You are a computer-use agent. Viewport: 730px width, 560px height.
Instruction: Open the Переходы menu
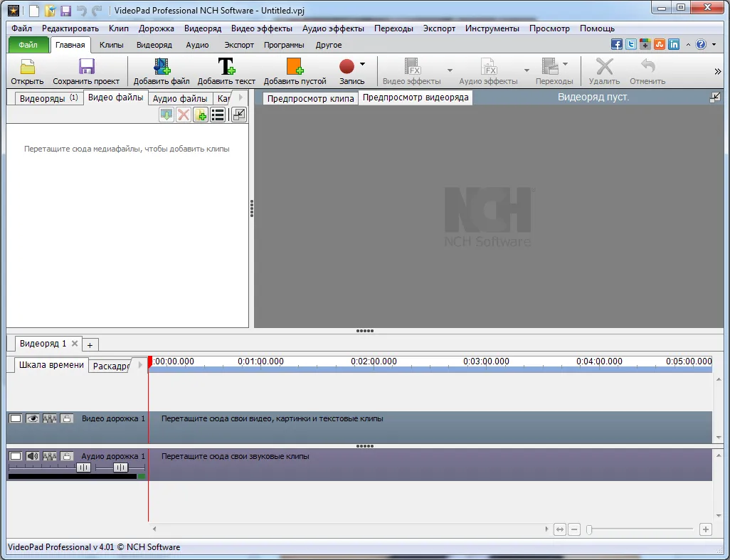pos(393,28)
